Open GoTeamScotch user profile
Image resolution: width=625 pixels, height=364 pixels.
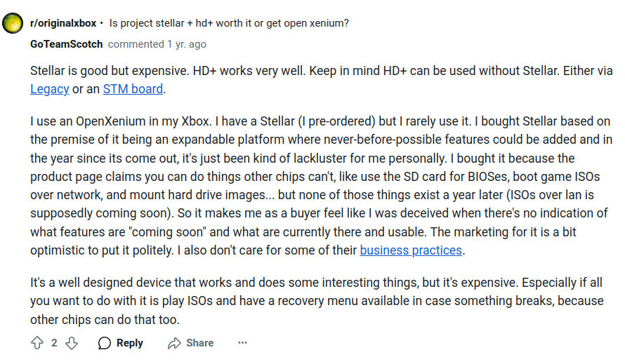click(x=67, y=44)
